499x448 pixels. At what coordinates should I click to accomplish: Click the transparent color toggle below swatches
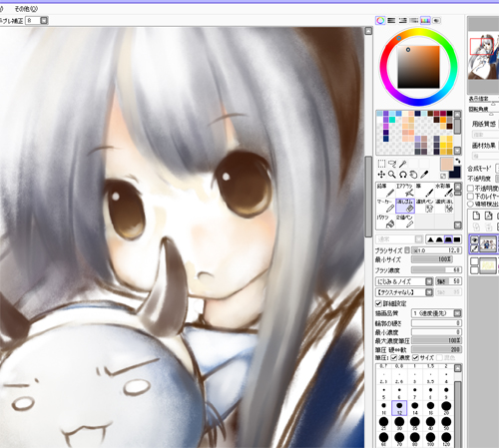(443, 176)
